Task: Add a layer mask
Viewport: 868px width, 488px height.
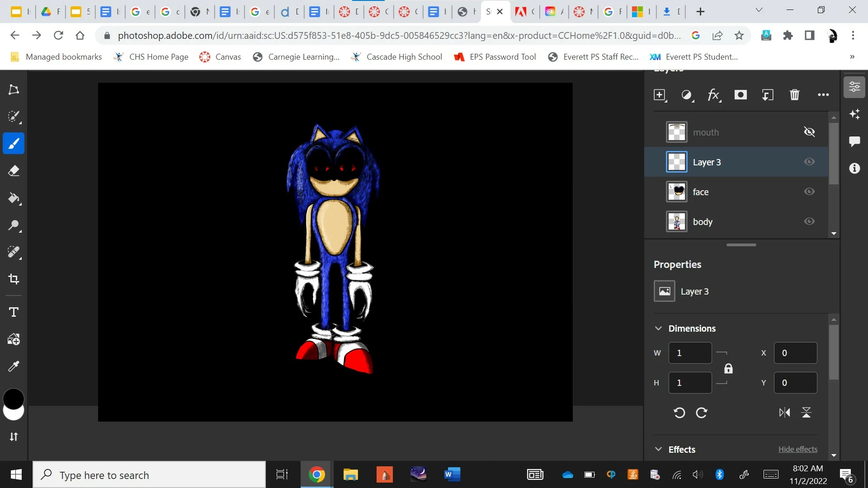Action: point(740,95)
